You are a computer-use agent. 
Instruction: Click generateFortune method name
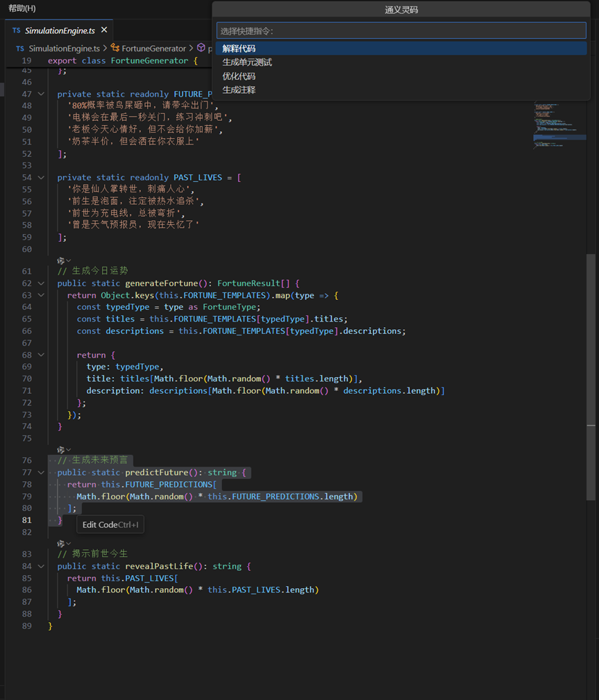[x=161, y=283]
